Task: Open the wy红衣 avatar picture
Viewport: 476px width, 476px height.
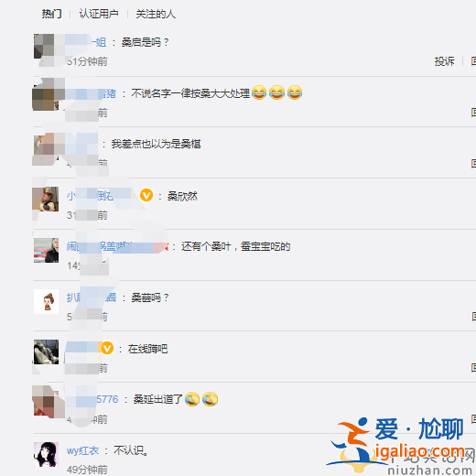Action: [x=46, y=454]
